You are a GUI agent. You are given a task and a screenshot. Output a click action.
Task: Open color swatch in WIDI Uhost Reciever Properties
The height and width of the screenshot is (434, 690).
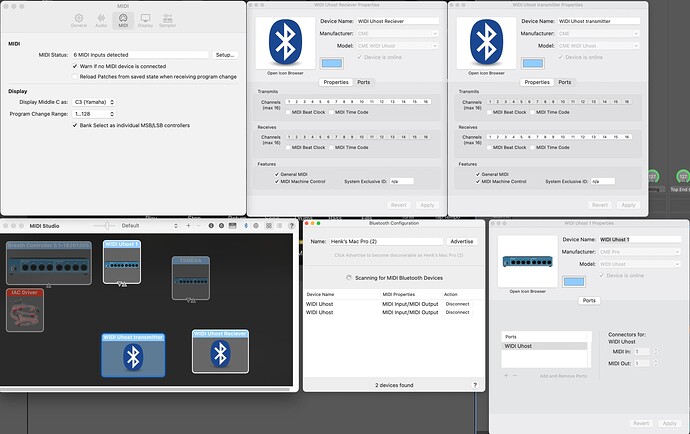coord(332,63)
